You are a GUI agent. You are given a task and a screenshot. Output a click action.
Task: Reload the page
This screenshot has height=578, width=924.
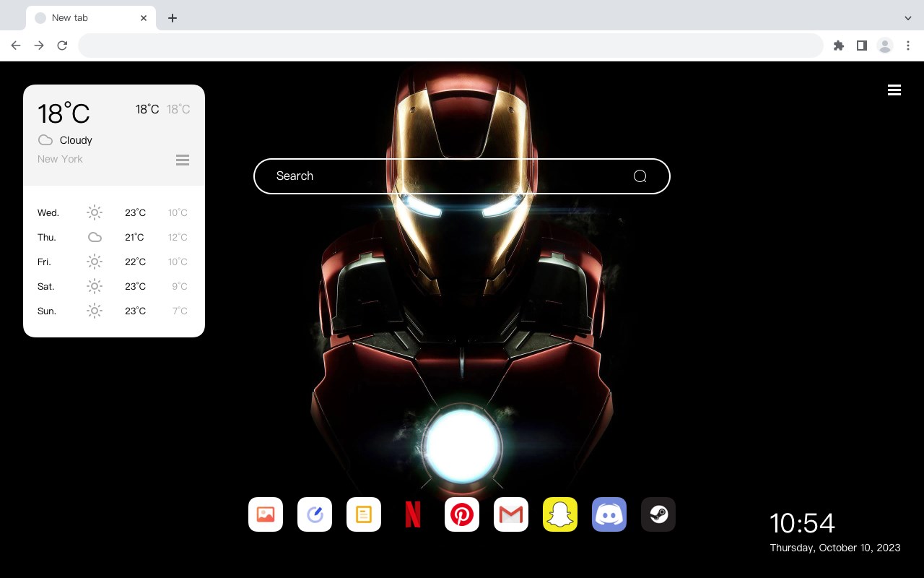tap(62, 46)
